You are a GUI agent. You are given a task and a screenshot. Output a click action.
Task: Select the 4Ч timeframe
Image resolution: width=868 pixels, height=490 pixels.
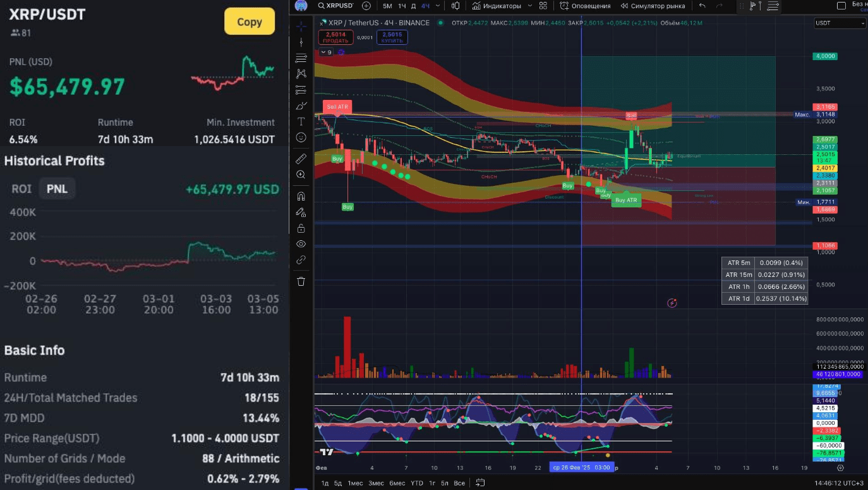click(x=425, y=6)
